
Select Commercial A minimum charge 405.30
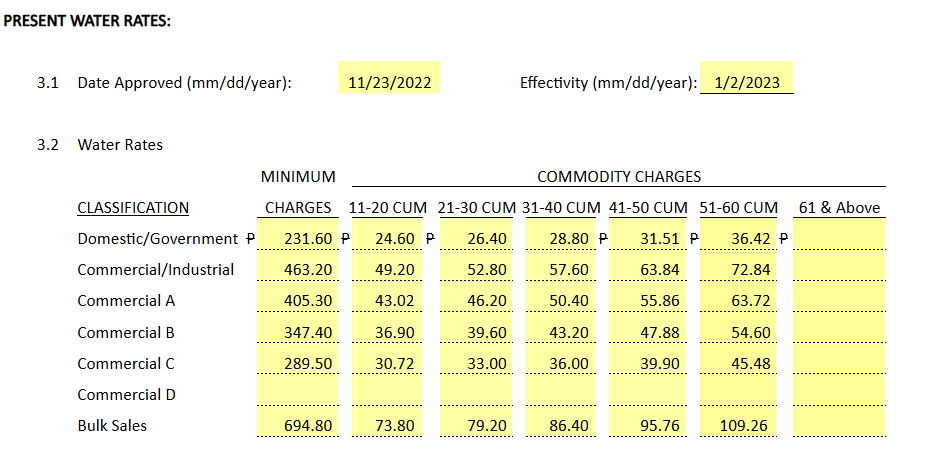[298, 297]
